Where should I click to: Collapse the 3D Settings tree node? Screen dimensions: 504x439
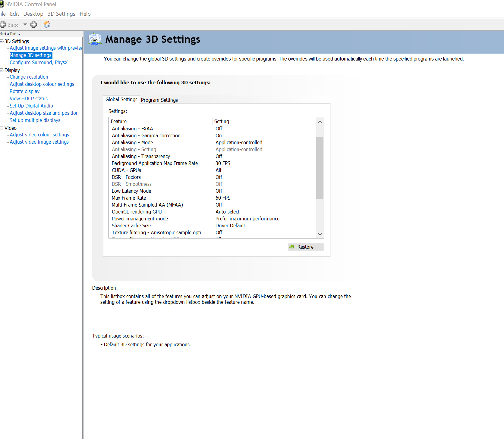tap(2, 41)
